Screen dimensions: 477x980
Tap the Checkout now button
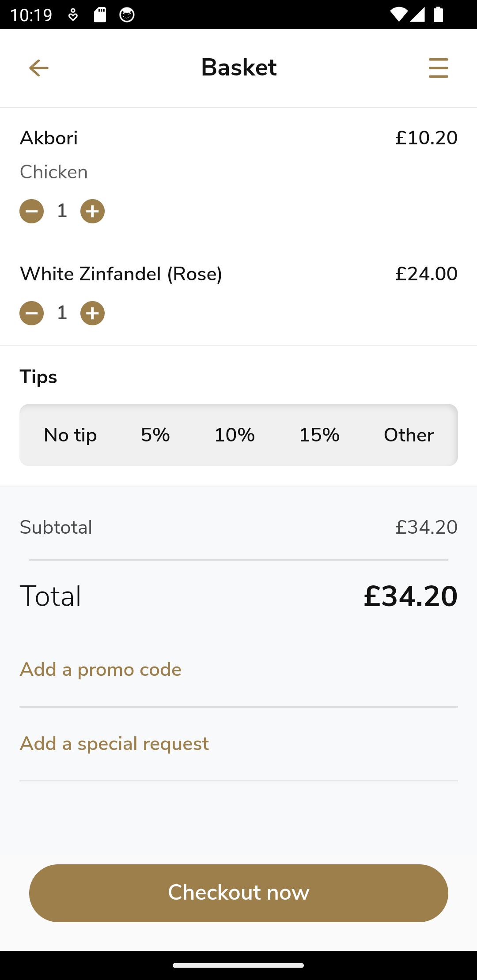tap(238, 893)
